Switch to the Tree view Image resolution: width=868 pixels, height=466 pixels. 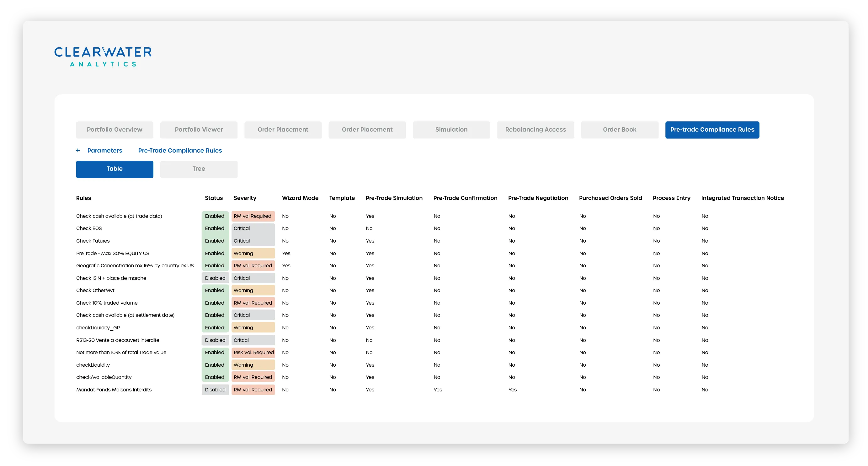click(x=199, y=169)
